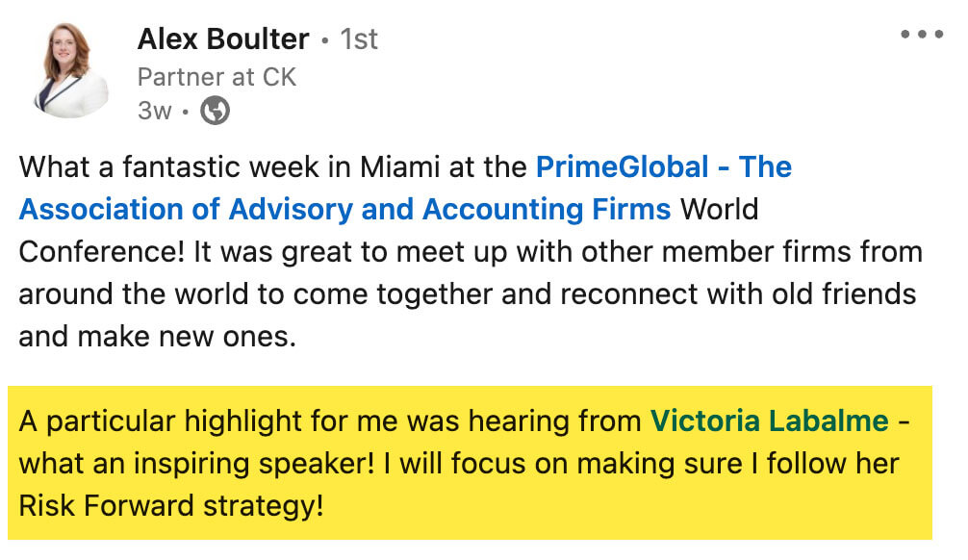Click the Alex Boulter author name

click(x=223, y=39)
